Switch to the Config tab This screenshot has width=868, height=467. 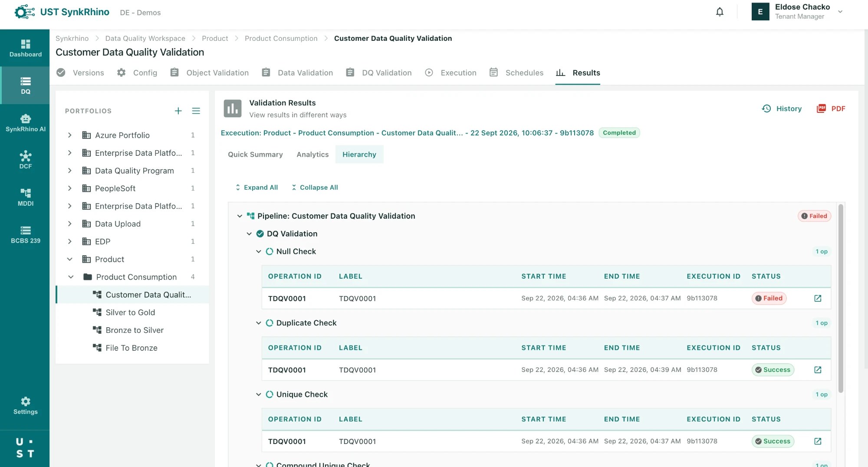click(x=137, y=73)
